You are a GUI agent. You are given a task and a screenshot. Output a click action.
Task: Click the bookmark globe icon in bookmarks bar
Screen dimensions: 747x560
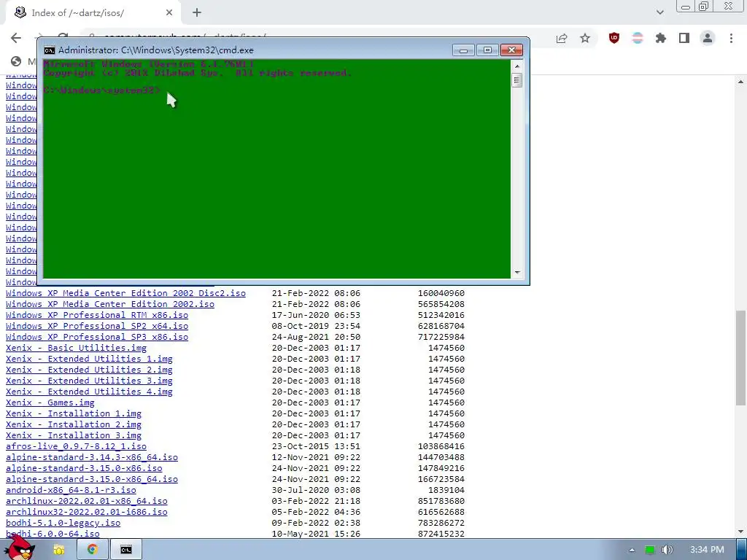tap(16, 61)
